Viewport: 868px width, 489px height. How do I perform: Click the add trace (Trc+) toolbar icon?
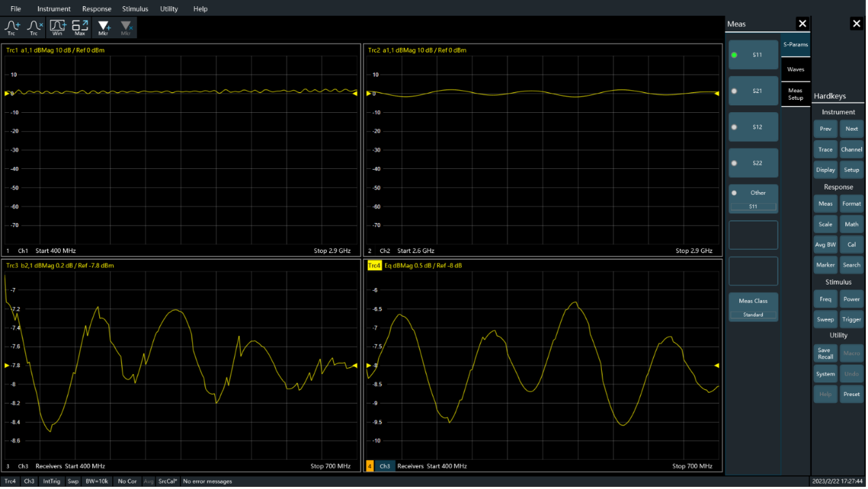tap(12, 27)
